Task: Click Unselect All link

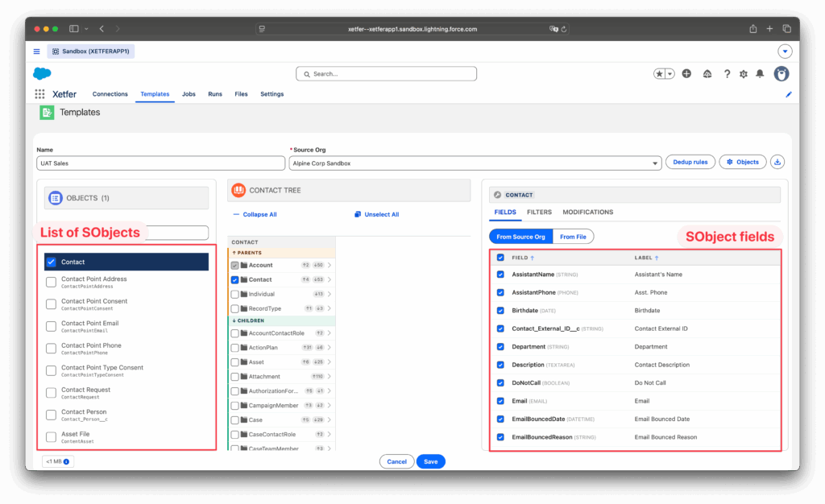Action: click(377, 214)
